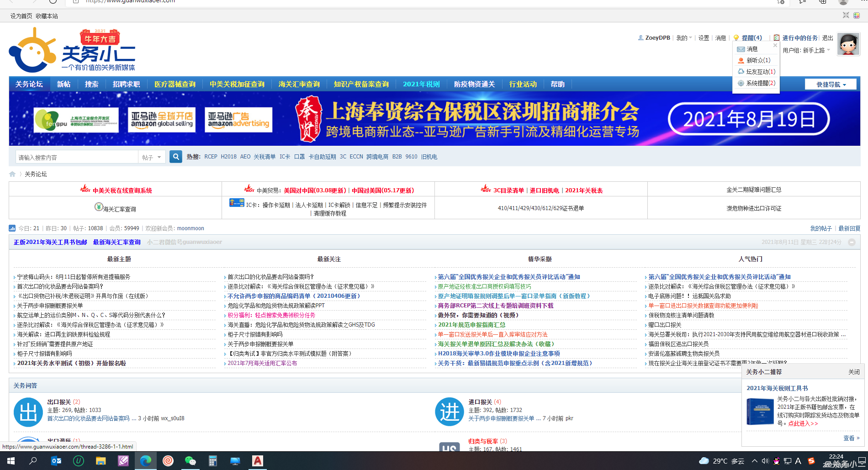Open 系统提醒(2) gear entry
Image resolution: width=868 pixels, height=470 pixels.
pos(757,83)
